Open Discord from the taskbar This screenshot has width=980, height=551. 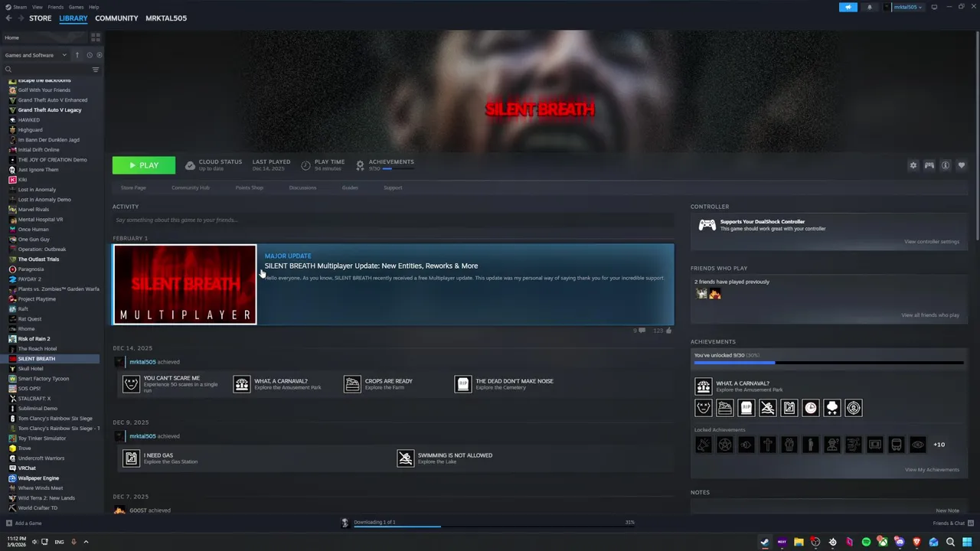[900, 542]
